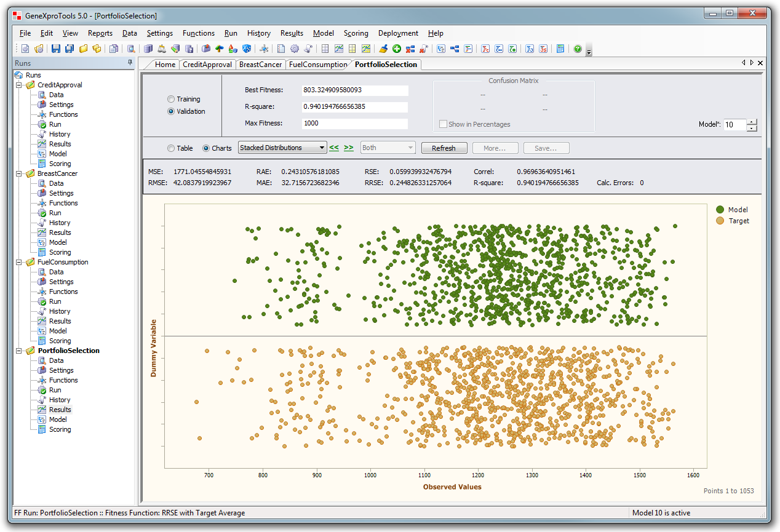Viewport: 780px width, 532px height.
Task: Increase the Model number with up stepper
Action: [752, 122]
